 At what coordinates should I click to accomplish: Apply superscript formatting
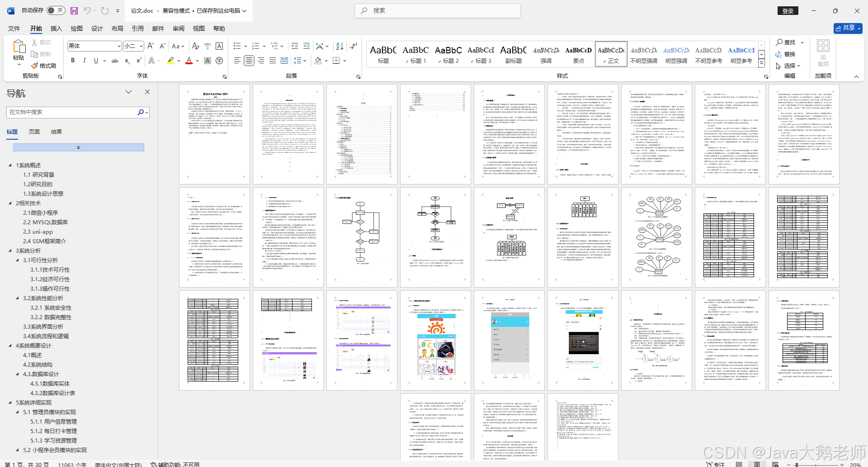[139, 61]
